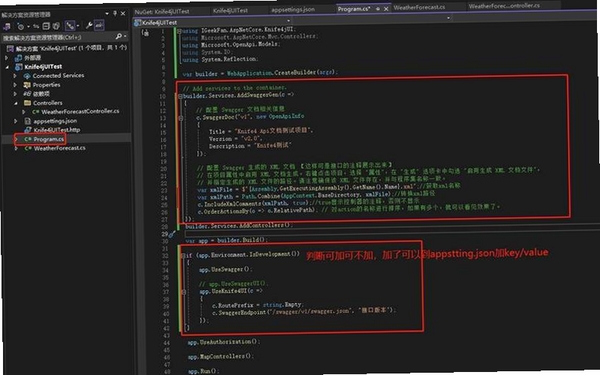Expand the external sources node

(x=6, y=58)
